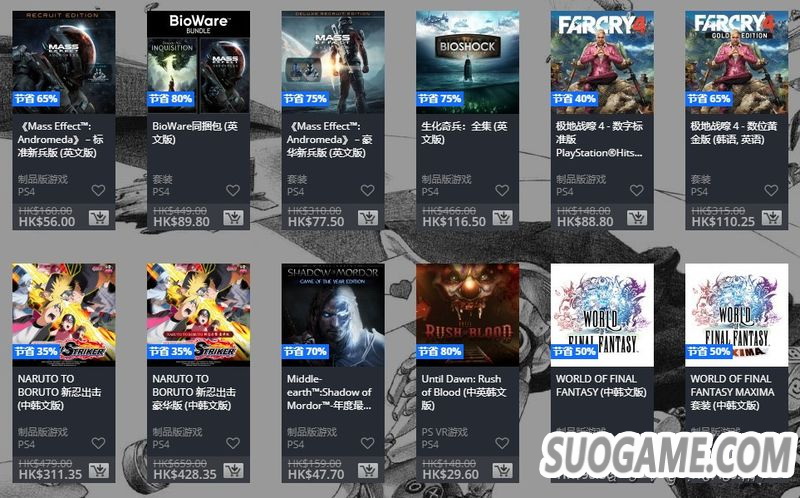The height and width of the screenshot is (498, 800).
Task: Add Shadow of Mordor to cart
Action: [x=368, y=470]
